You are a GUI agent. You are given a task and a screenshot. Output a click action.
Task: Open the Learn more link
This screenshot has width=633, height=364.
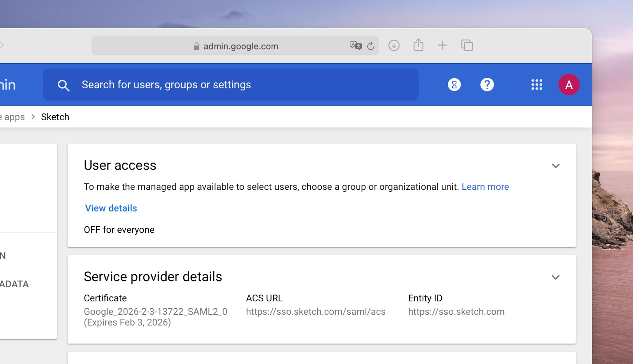click(x=485, y=187)
